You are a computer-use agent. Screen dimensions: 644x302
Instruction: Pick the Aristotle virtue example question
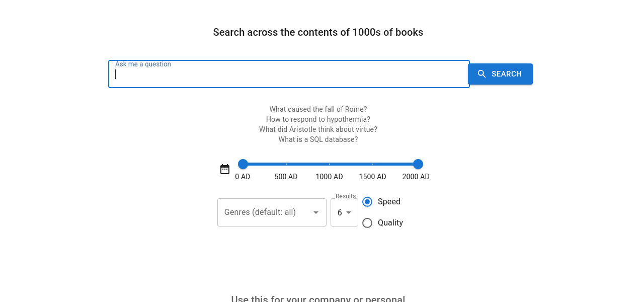[x=318, y=129]
